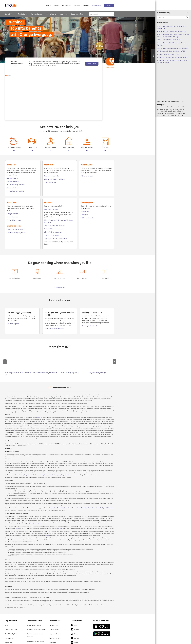Screen dimensions: 191x644
Task: Click the Find out more button
Action: tap(92, 64)
